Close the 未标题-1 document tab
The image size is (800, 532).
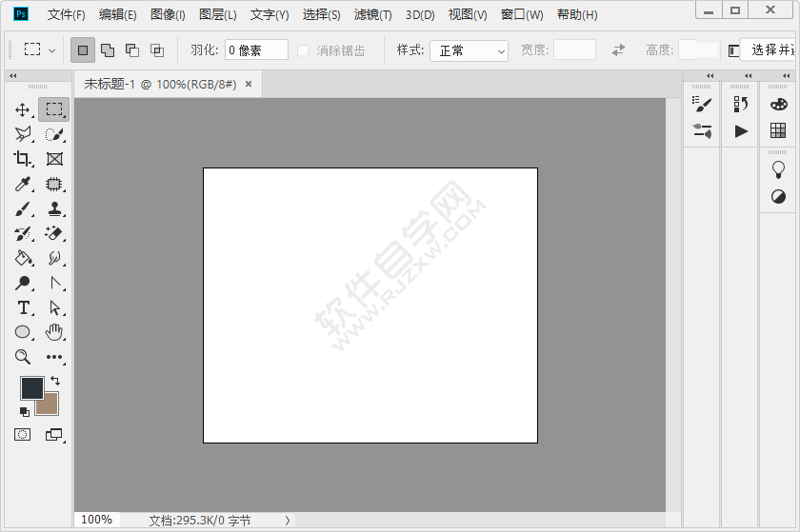coord(249,84)
